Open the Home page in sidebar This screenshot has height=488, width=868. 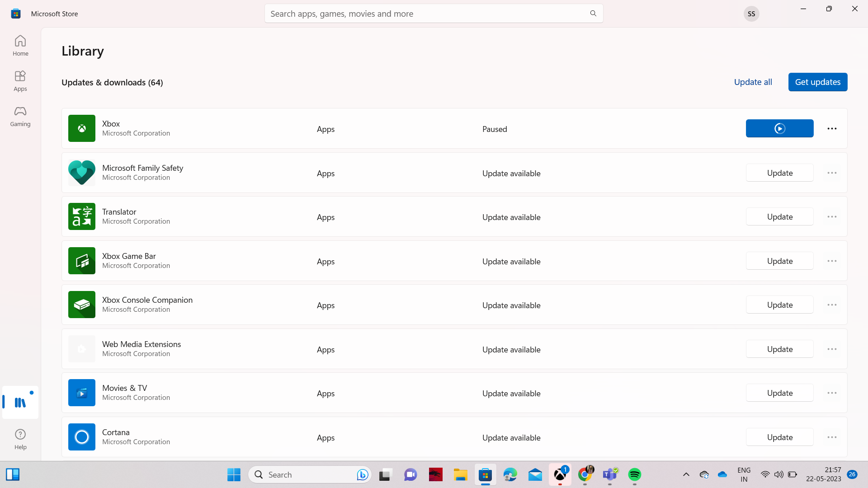(20, 45)
